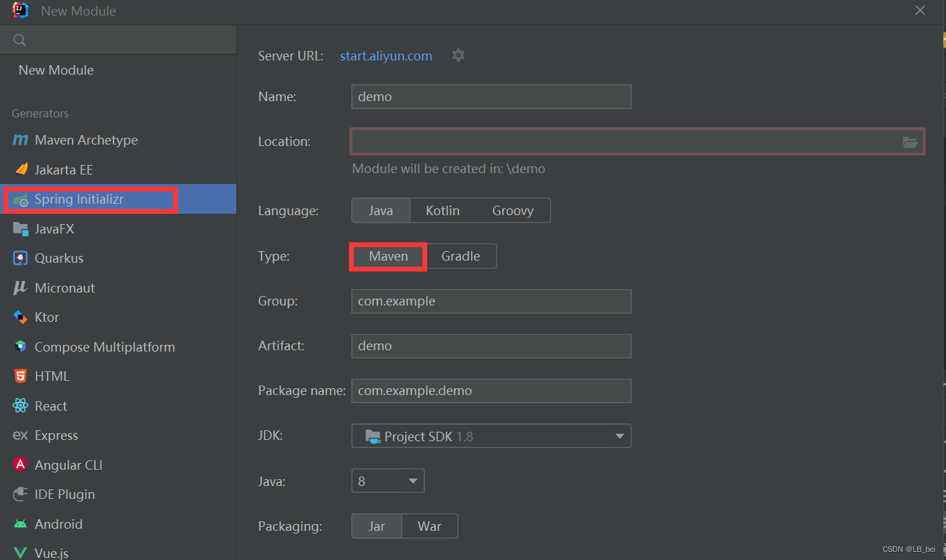Viewport: 946px width, 560px height.
Task: Select War packaging
Action: (x=430, y=526)
